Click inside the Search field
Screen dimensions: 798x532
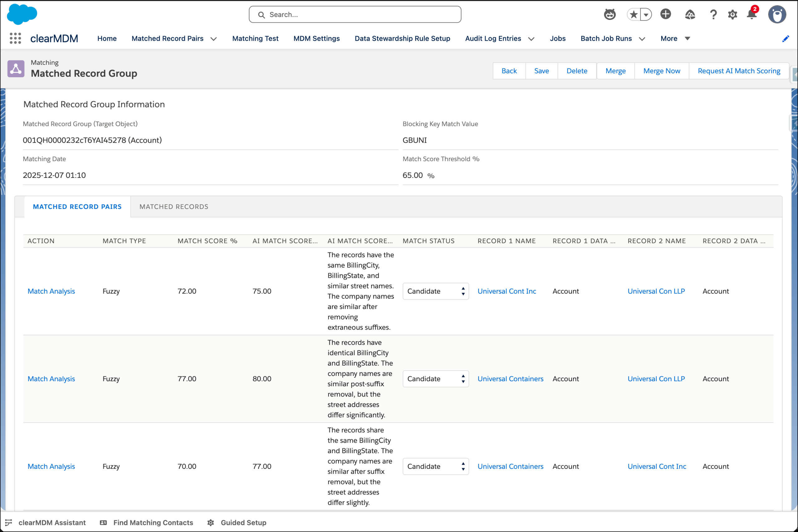(x=354, y=14)
